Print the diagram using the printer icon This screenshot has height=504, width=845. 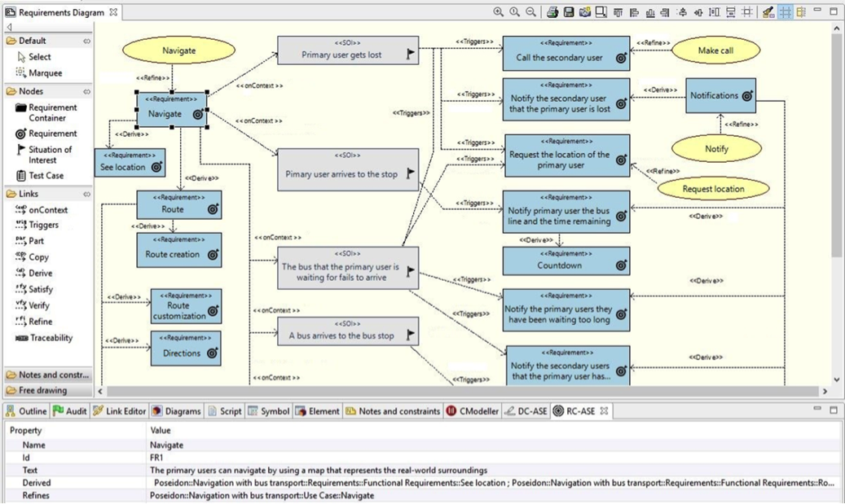click(552, 12)
